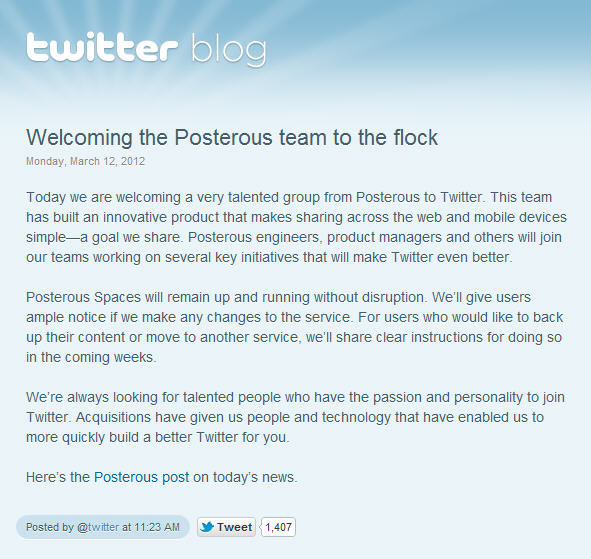Viewport: 591px width, 559px height.
Task: Click the bird icon on Tweet button
Action: (x=207, y=527)
